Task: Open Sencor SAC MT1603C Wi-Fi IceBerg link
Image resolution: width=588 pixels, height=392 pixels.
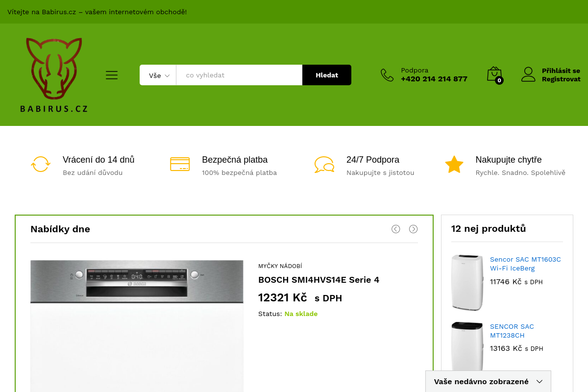Action: [x=525, y=264]
